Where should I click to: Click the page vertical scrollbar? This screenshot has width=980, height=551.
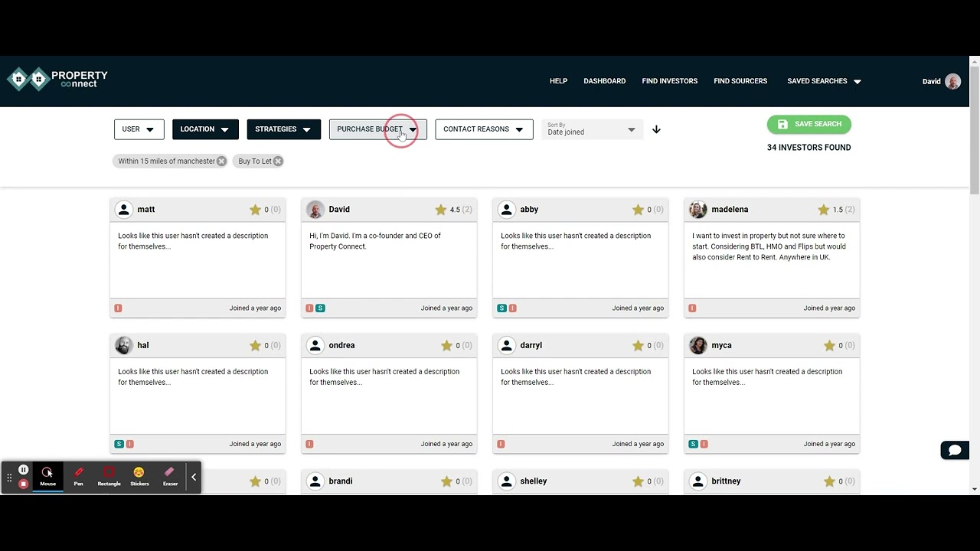click(974, 130)
